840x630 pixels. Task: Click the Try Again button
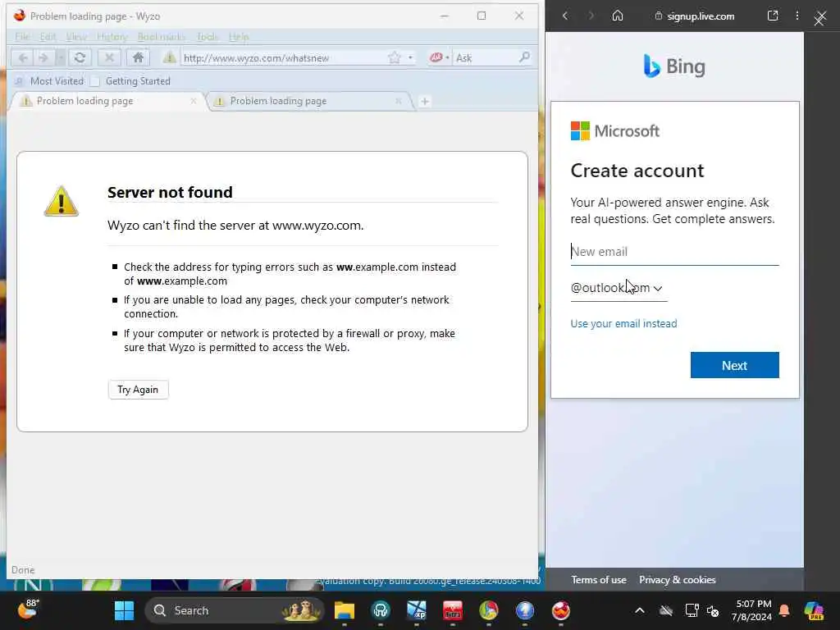pyautogui.click(x=138, y=390)
